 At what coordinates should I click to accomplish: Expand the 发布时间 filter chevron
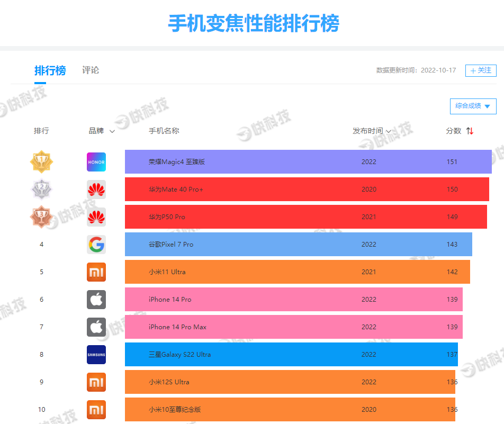(x=389, y=131)
